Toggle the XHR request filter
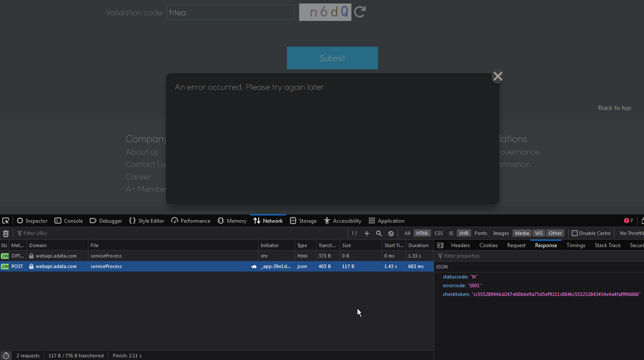 coord(464,233)
